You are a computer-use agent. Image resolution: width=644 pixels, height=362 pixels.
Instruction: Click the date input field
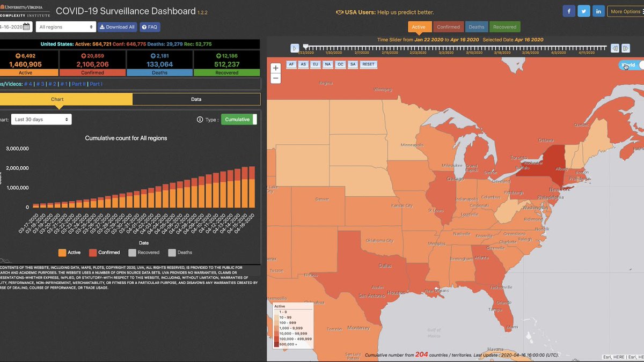click(x=16, y=27)
